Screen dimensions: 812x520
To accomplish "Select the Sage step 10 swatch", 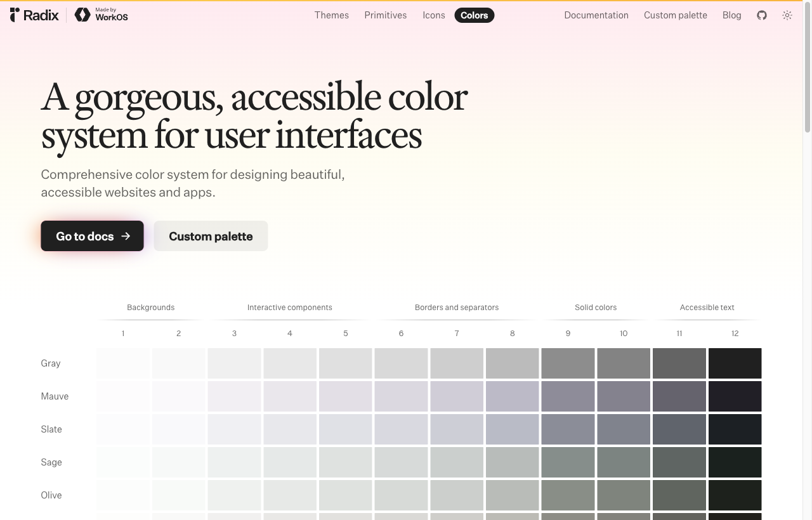I will point(624,462).
